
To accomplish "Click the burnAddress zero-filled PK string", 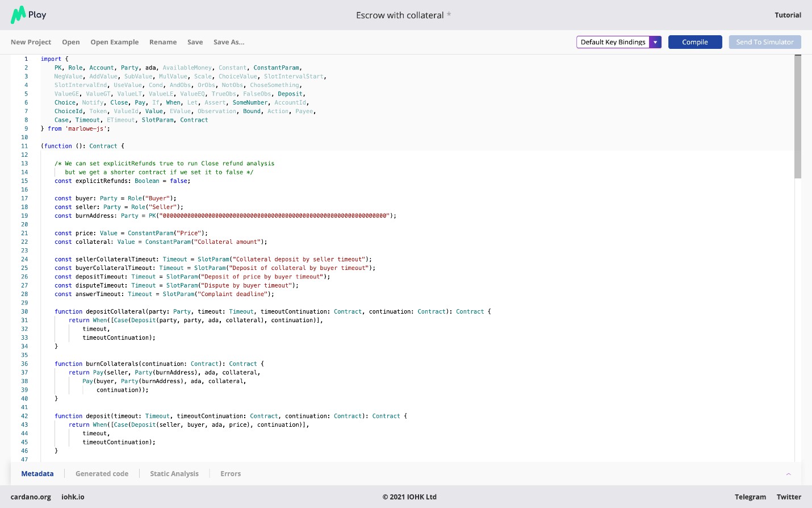I will 274,216.
